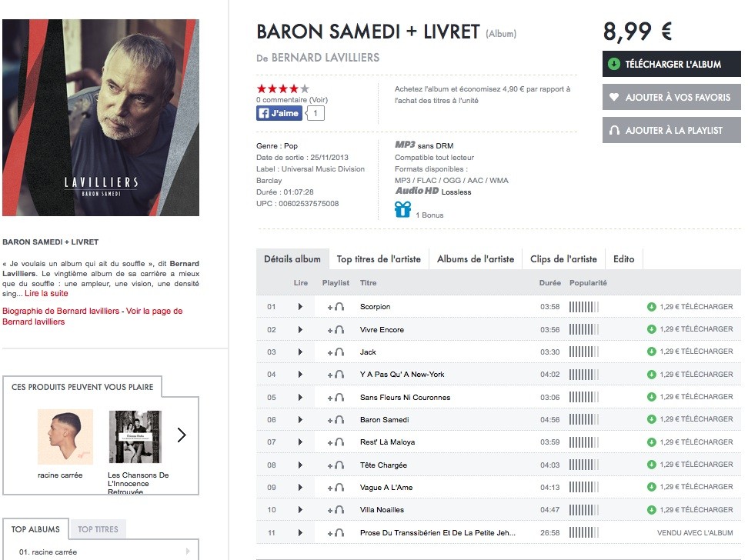Play track 06 Baron Samedi

coord(300,420)
